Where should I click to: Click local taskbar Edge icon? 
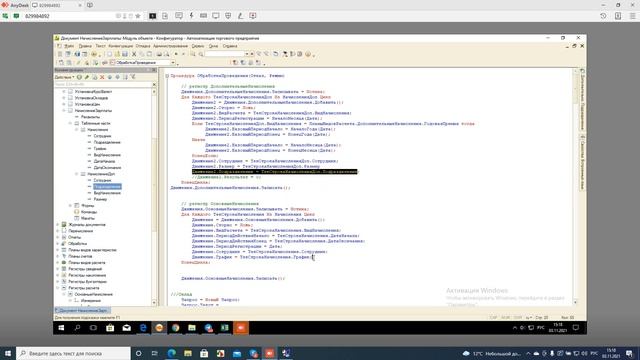click(x=171, y=353)
